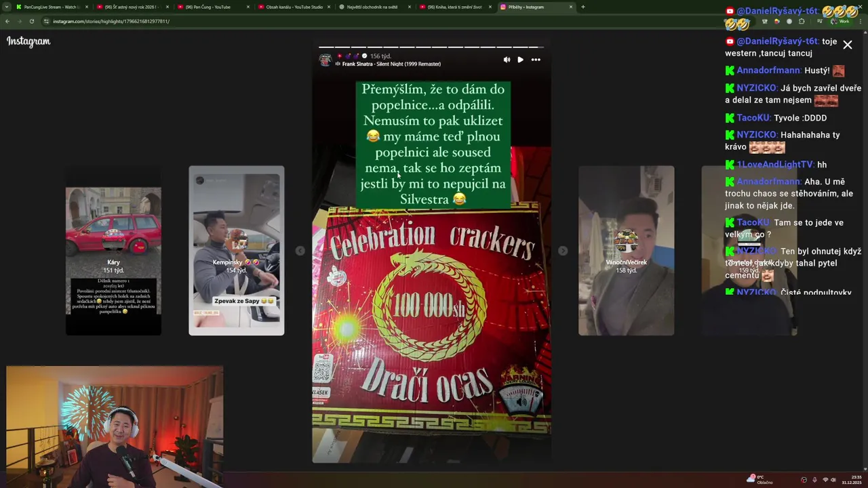Open the network icon in system tray
This screenshot has width=868, height=488.
pyautogui.click(x=825, y=480)
